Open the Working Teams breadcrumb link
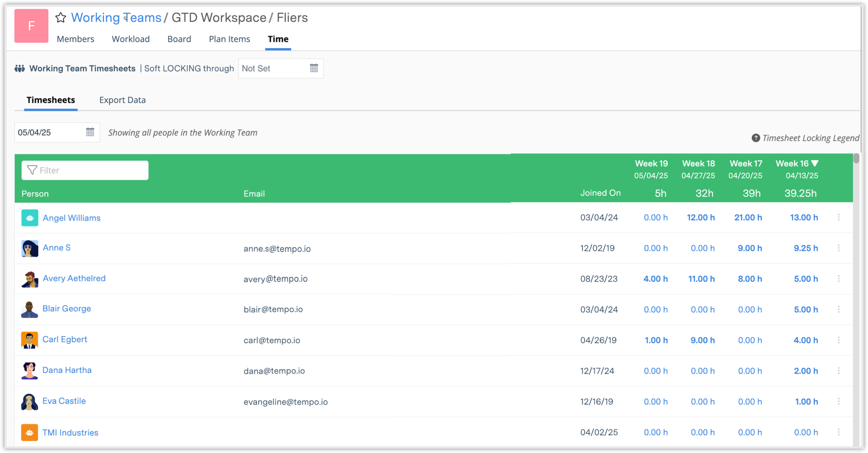 pyautogui.click(x=116, y=18)
